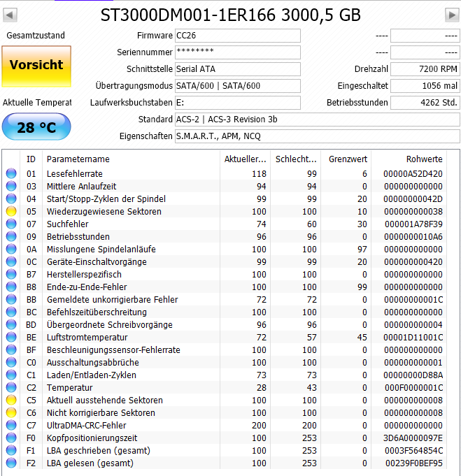Click yellow warning icon for Nicht korrigierbare Sektoren
Screen dimensions: 461x476
(x=11, y=412)
